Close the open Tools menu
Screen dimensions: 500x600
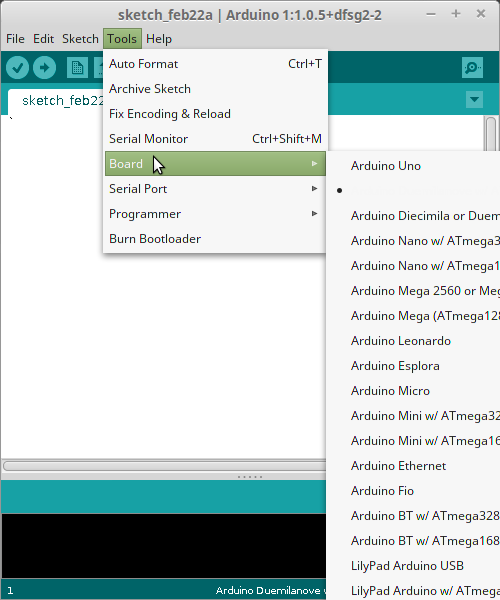point(122,39)
